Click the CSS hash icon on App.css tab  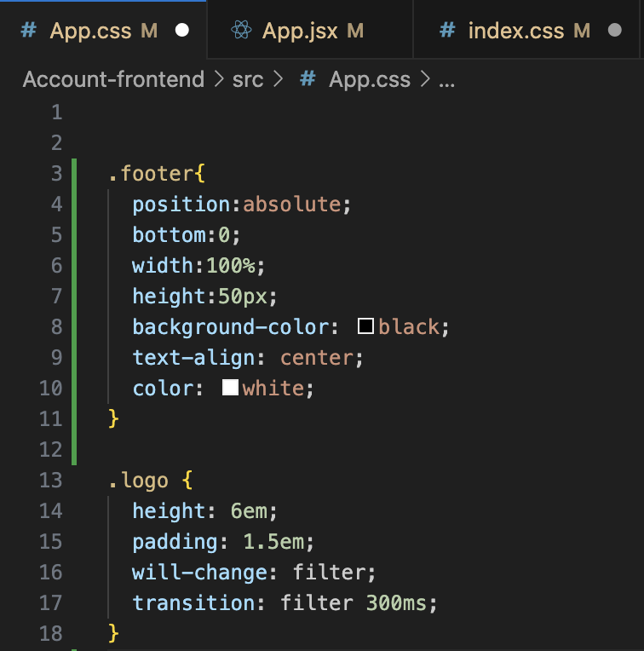[28, 32]
